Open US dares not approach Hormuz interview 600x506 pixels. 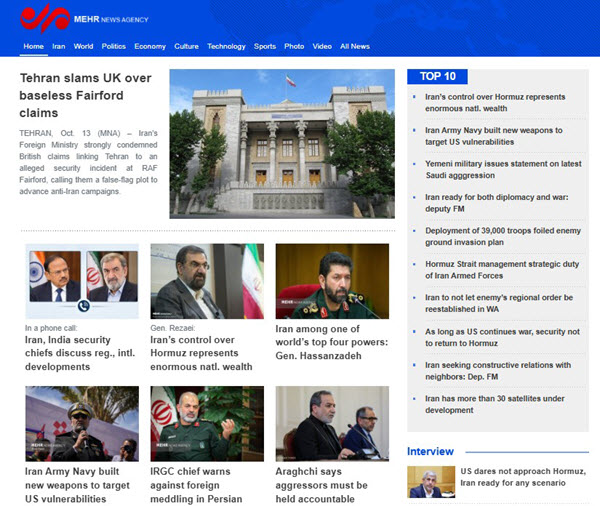pos(523,477)
